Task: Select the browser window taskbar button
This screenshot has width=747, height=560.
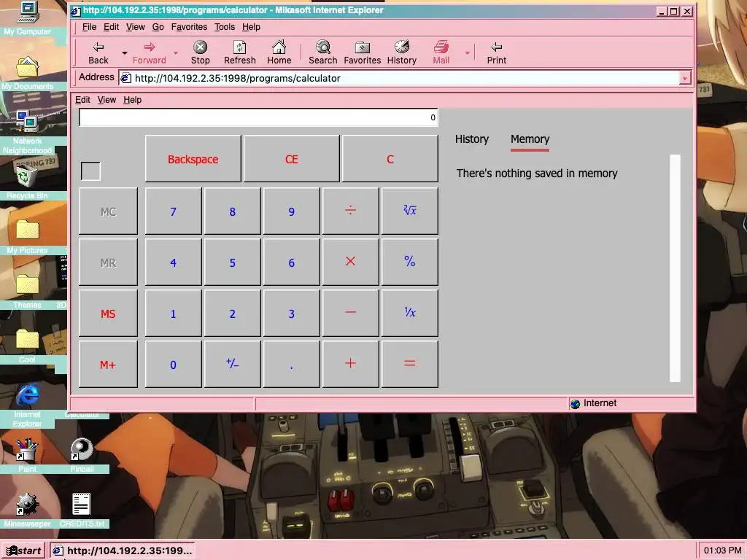Action: pos(122,551)
